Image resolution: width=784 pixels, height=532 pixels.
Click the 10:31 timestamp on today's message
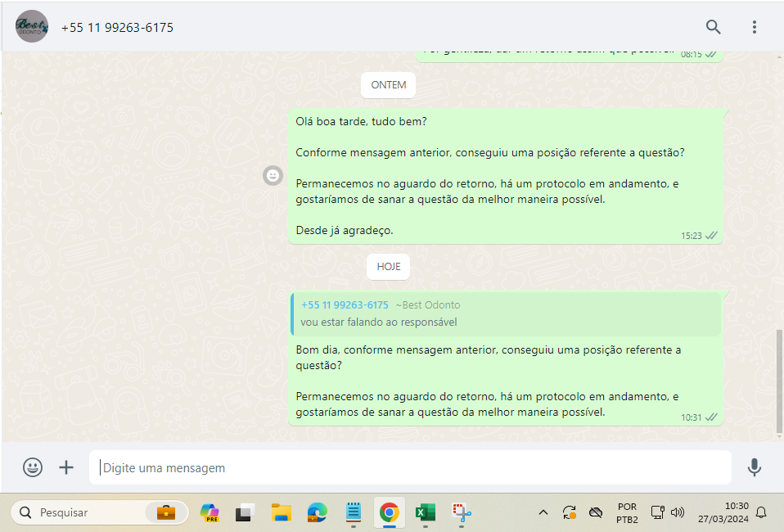[x=691, y=417]
